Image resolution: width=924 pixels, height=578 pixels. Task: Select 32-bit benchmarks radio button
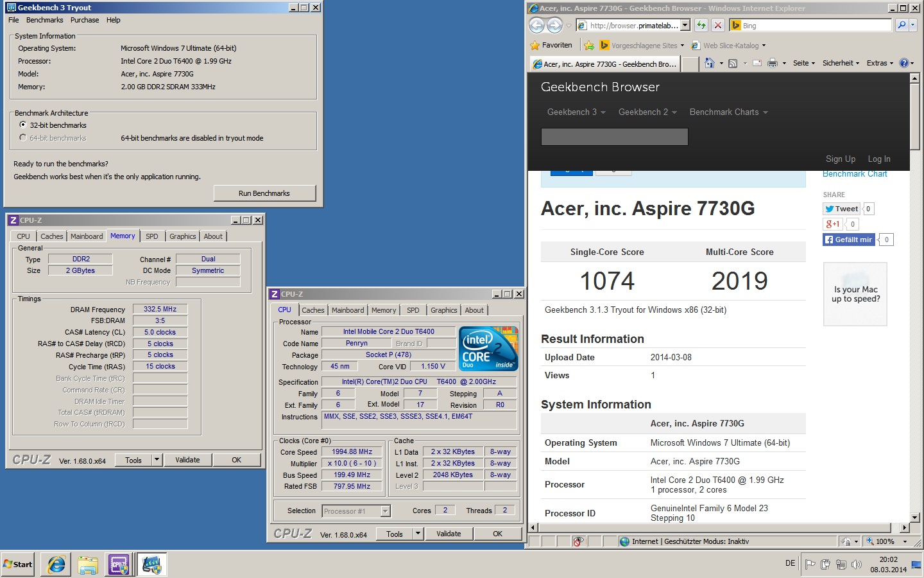23,125
